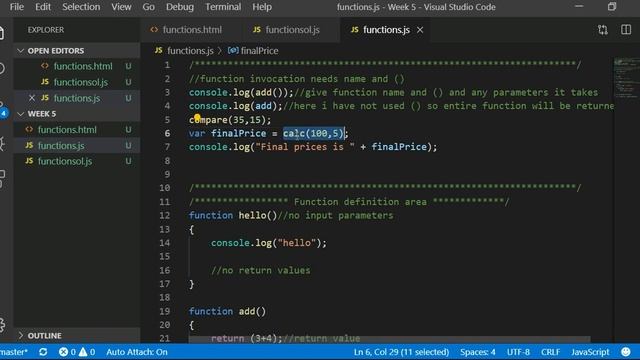Viewport: 640px width, 360px height.
Task: Click functions.js breadcrumb item
Action: tap(190, 51)
